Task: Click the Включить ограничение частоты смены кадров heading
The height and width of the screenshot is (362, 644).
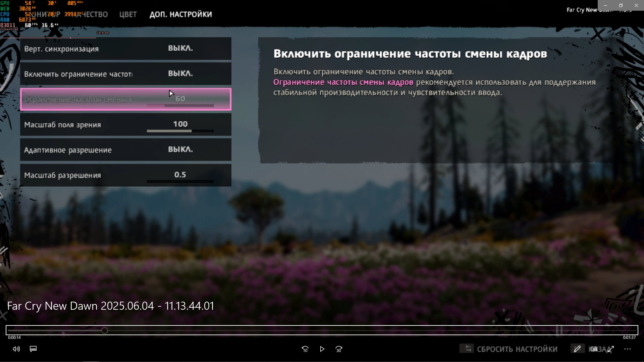Action: click(x=410, y=54)
